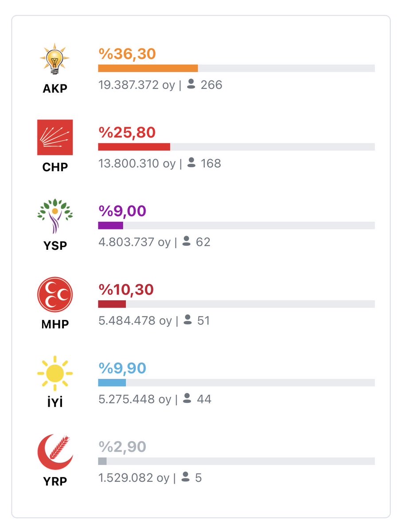
Task: Select the %36,30 percentage text
Action: (127, 54)
